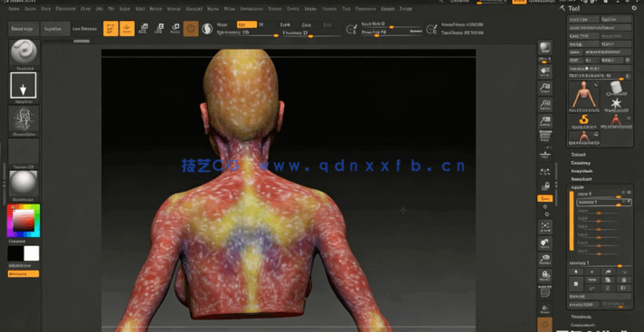Click the Scroll hand icon

click(x=545, y=71)
